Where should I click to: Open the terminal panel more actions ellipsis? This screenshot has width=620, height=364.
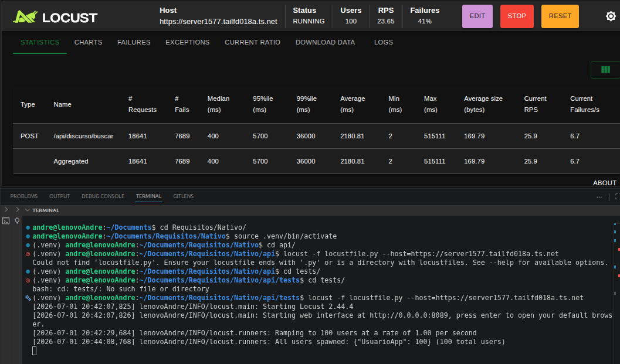[599, 196]
